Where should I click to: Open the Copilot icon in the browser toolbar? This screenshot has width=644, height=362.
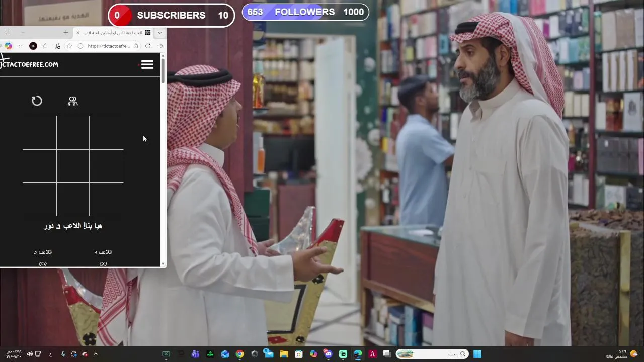point(8,46)
